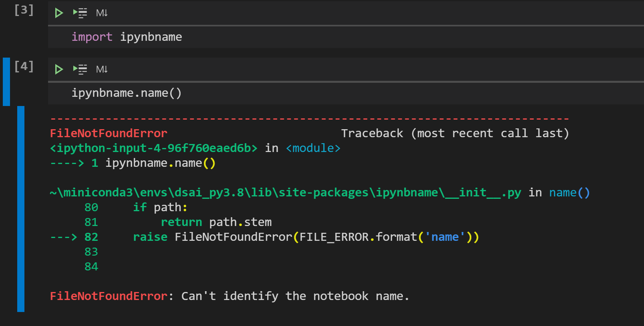Screen dimensions: 644x326
Task: Click 'name()' function reference after __init__.py
Action: (x=570, y=193)
